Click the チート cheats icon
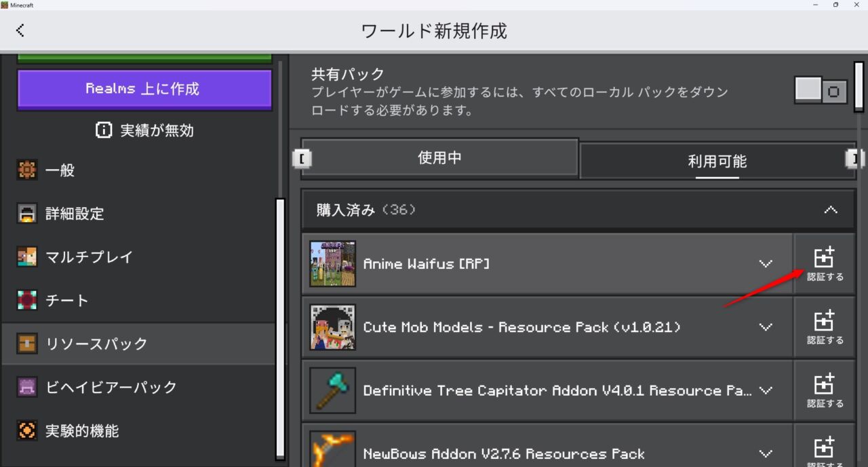The image size is (868, 467). [x=27, y=301]
